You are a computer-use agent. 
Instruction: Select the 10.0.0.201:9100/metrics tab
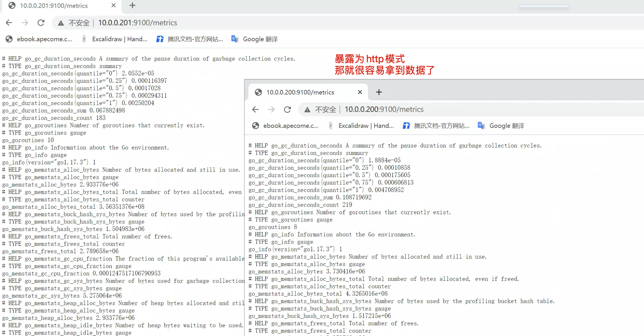[54, 5]
